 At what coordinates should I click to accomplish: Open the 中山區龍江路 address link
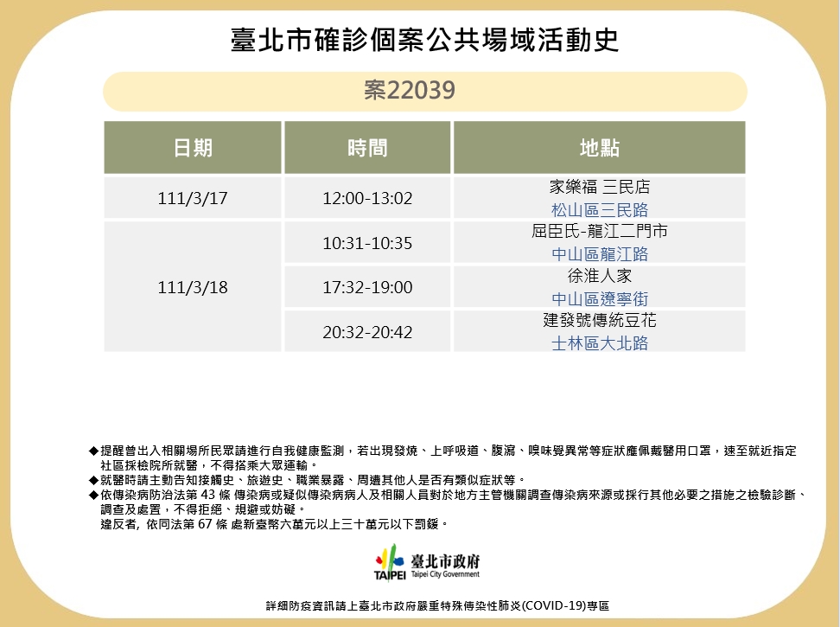pyautogui.click(x=599, y=254)
